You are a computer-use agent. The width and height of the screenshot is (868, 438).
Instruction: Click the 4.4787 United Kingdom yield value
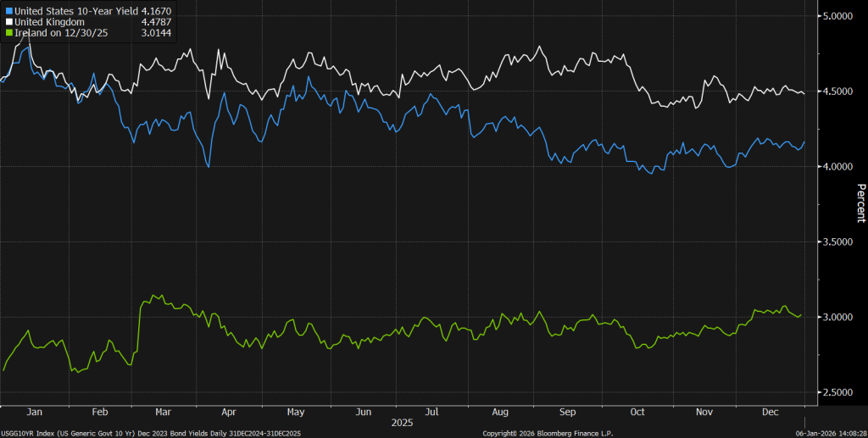[154, 21]
